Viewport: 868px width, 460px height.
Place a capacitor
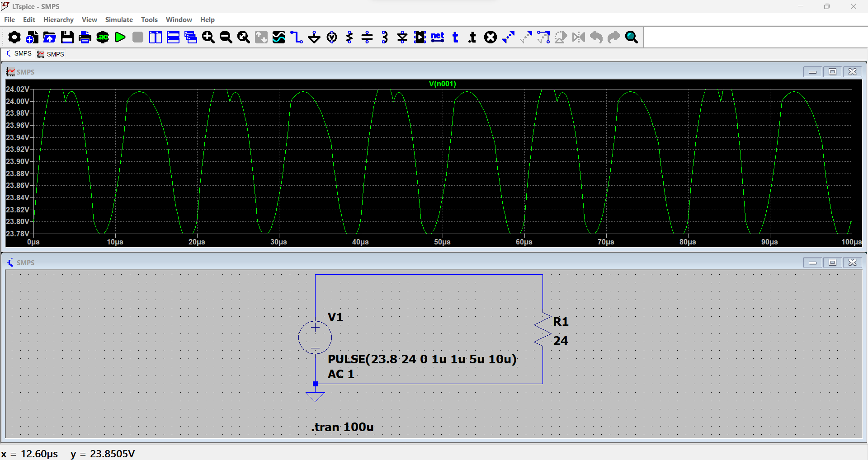367,37
